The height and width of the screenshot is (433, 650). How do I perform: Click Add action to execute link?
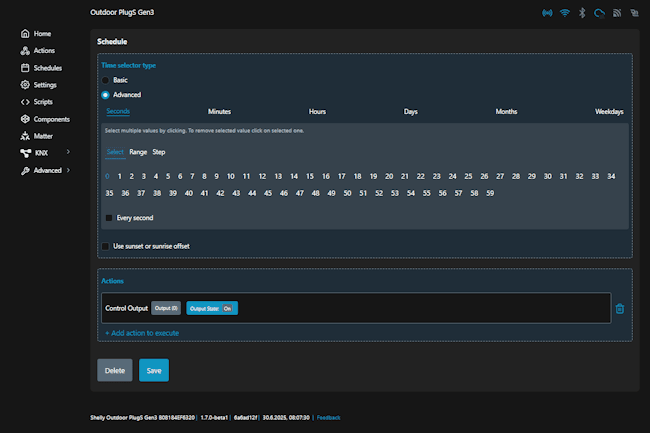click(x=142, y=333)
